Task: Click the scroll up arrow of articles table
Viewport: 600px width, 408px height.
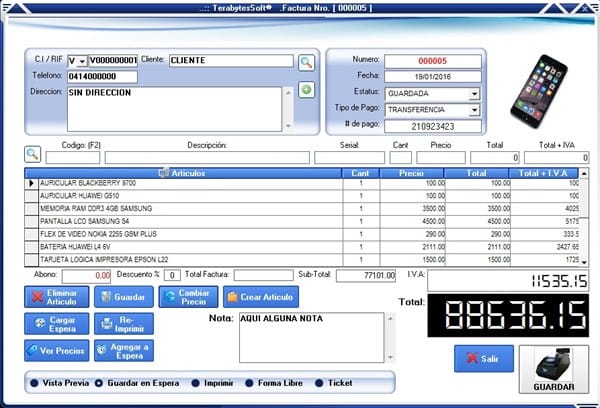Action: coord(584,174)
